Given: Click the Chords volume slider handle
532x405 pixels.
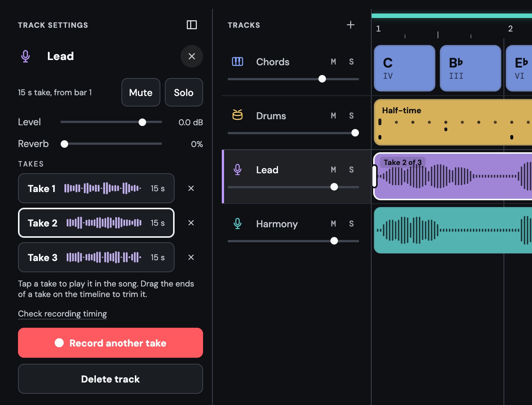Looking at the screenshot, I should coord(322,79).
